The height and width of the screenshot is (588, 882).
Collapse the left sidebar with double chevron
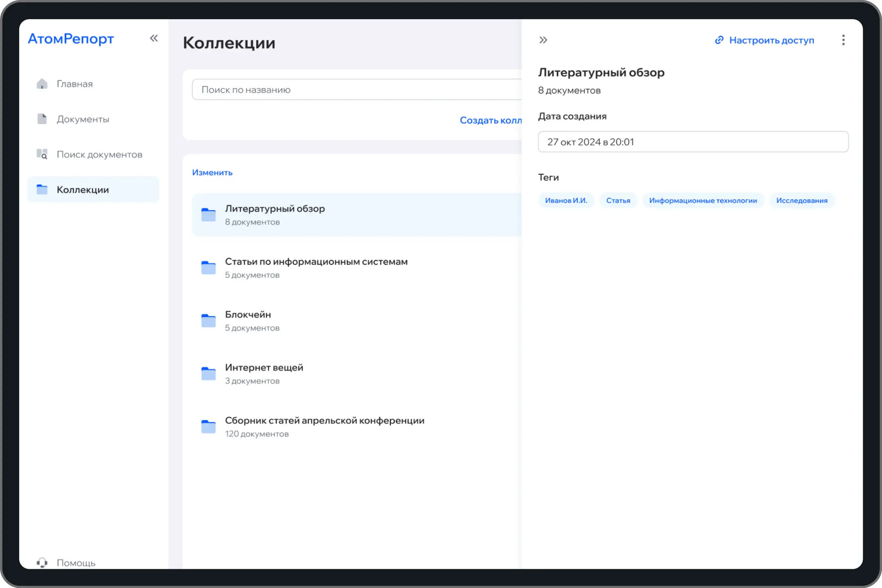pyautogui.click(x=154, y=38)
